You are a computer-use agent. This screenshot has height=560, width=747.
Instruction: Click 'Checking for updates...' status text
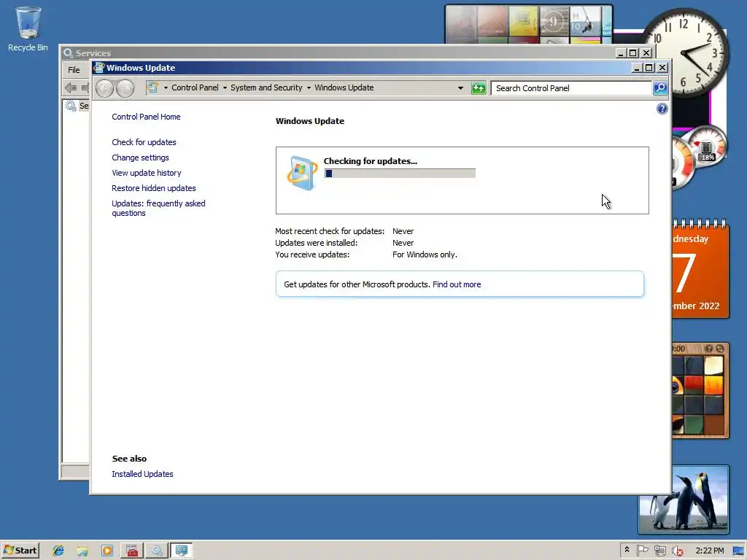pos(370,161)
